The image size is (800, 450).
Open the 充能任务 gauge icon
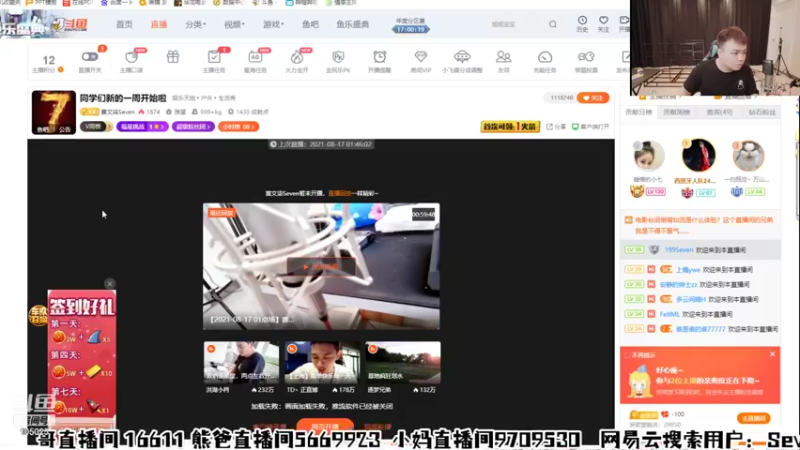click(x=544, y=57)
